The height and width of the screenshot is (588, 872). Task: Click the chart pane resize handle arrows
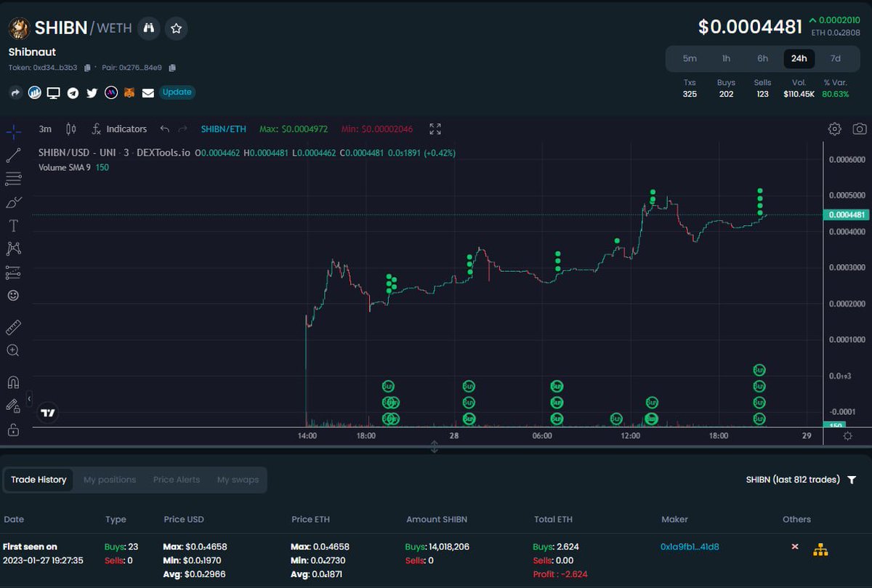coord(435,447)
